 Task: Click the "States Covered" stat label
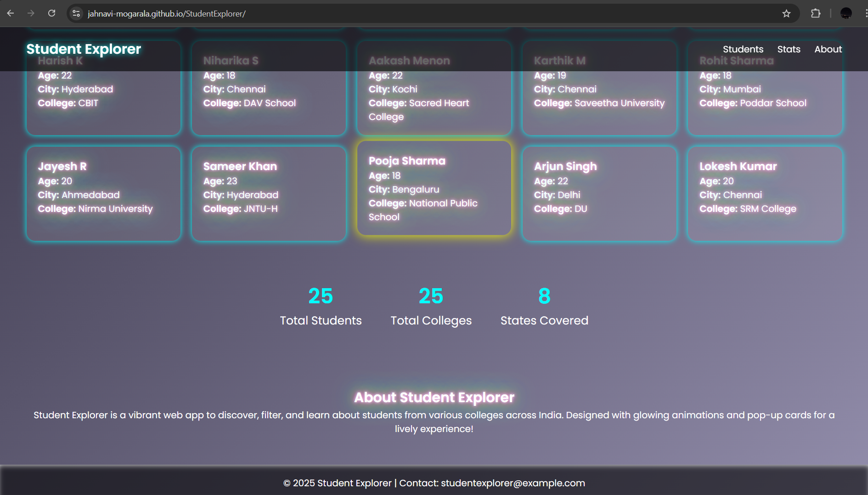coord(544,320)
